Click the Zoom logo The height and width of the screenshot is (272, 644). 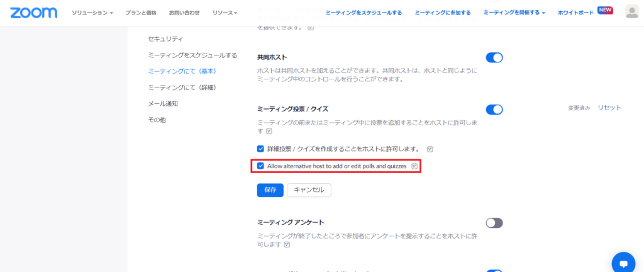coord(33,13)
